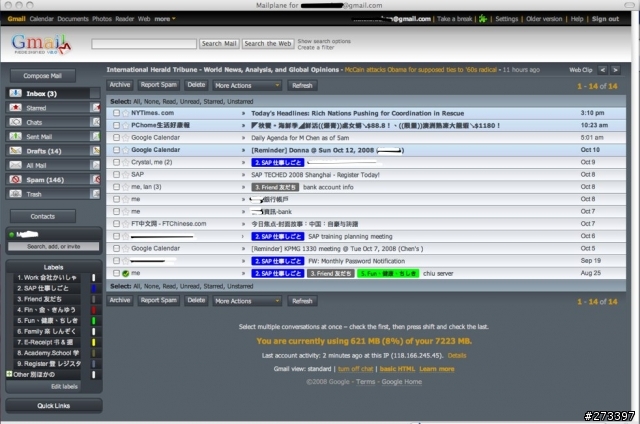Click 'turn off chat' link
Viewport: 640px width, 424px height.
tap(356, 369)
